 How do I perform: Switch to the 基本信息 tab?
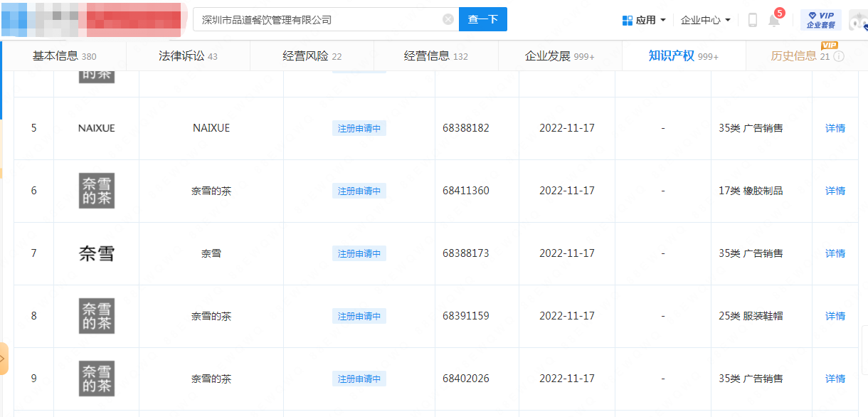click(x=64, y=56)
